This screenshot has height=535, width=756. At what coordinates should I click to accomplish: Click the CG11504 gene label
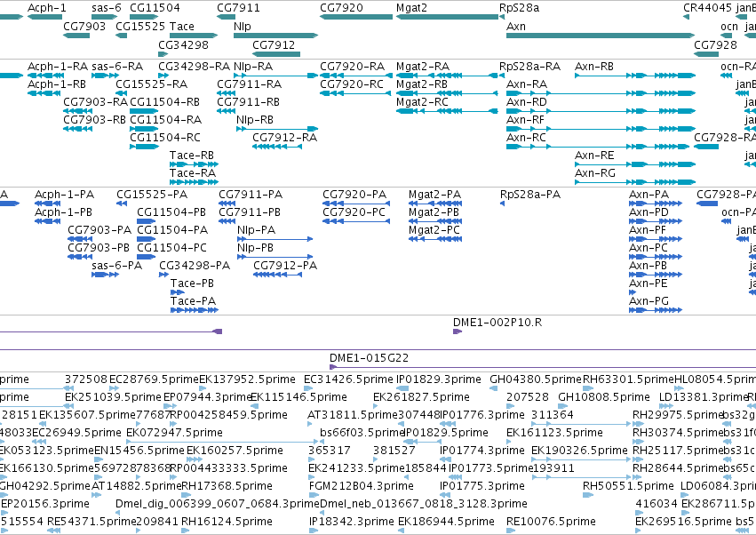155,8
